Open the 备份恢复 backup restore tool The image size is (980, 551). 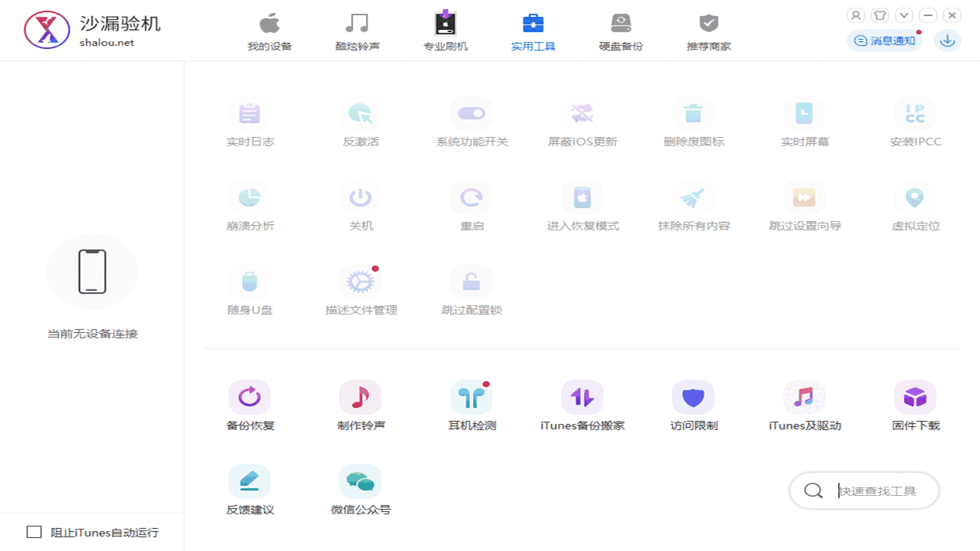pyautogui.click(x=250, y=406)
